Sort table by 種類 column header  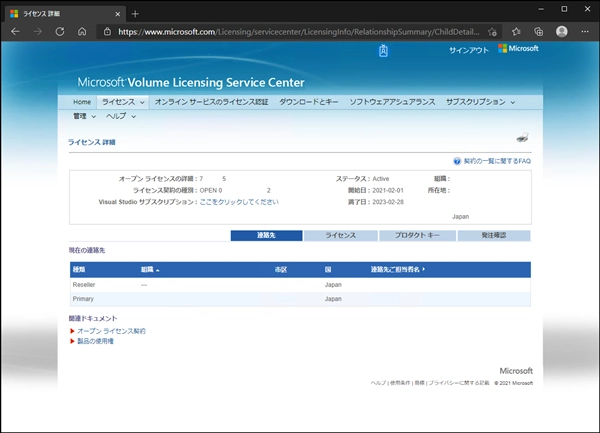(x=79, y=269)
